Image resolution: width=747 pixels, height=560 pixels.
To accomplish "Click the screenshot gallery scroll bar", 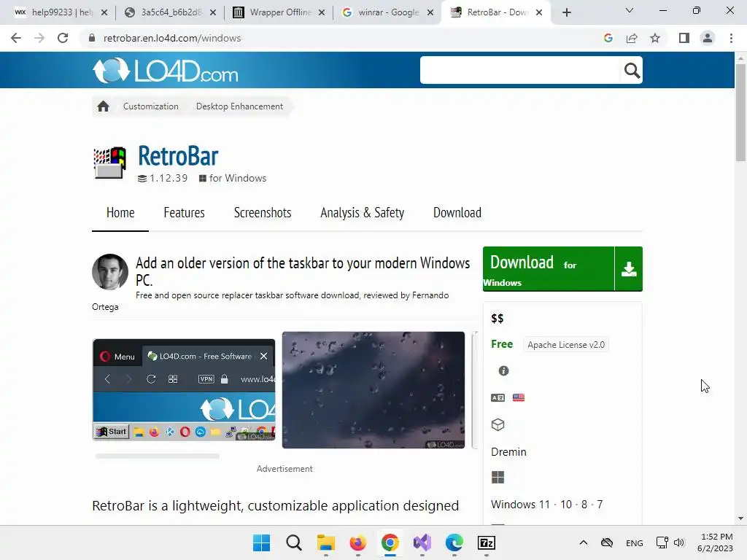I will click(x=158, y=456).
